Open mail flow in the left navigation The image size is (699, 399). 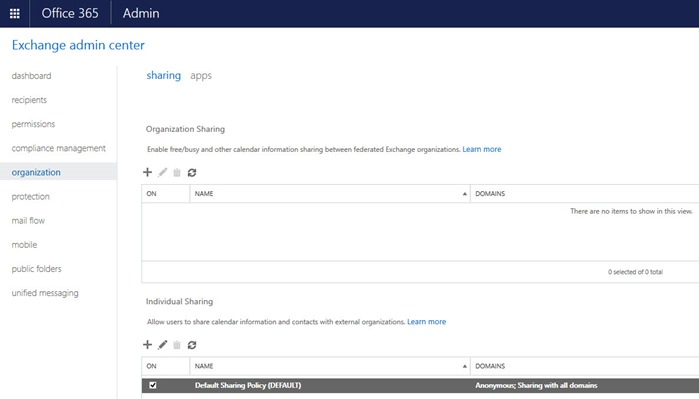click(x=28, y=220)
